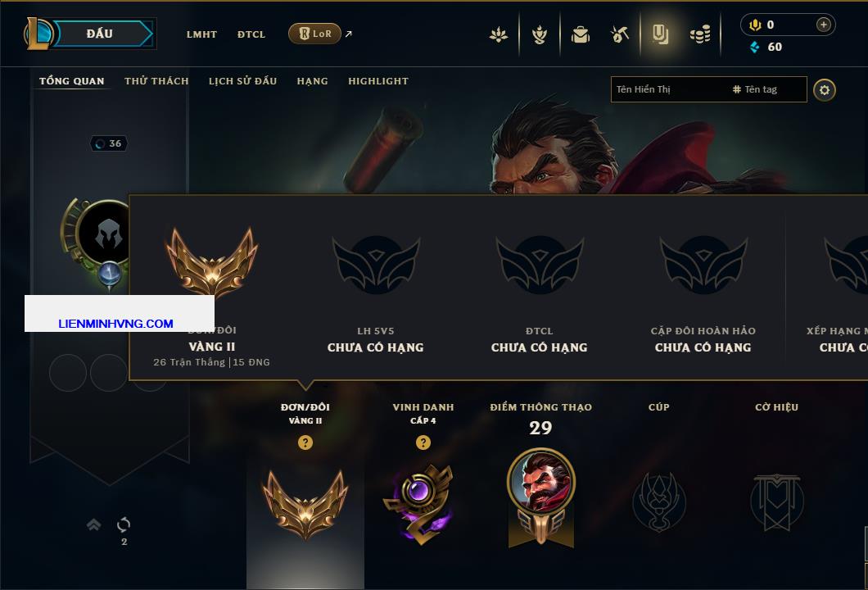Click the League of Legends logo
This screenshot has width=868, height=590.
[x=38, y=34]
